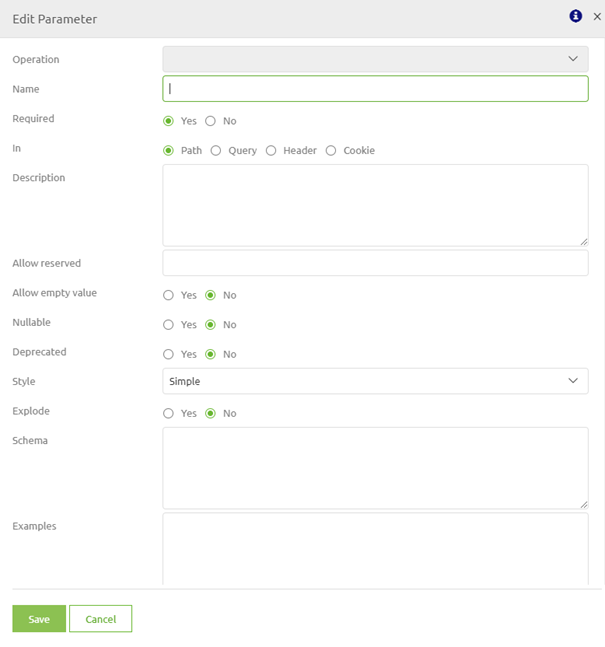Viewport: 605px width, 647px height.
Task: Select Query for the In option
Action: (216, 151)
